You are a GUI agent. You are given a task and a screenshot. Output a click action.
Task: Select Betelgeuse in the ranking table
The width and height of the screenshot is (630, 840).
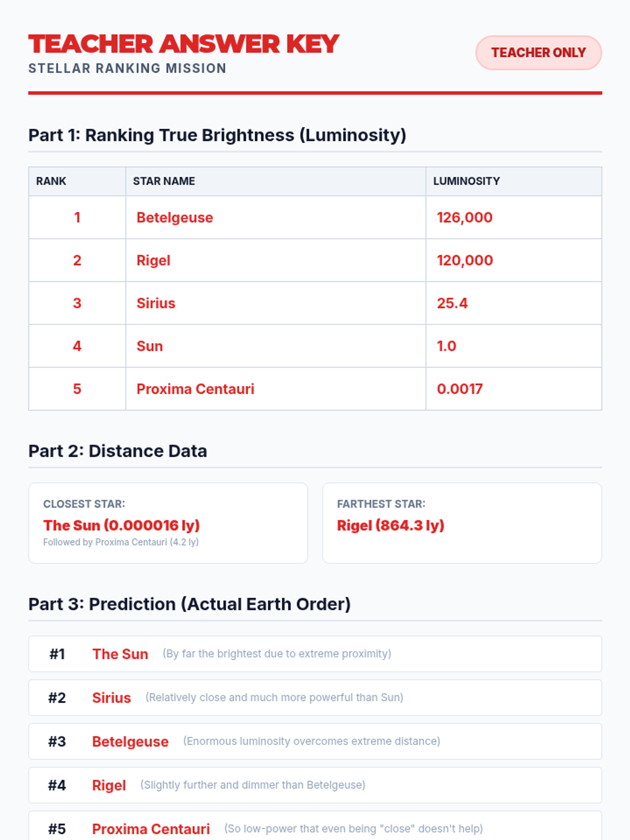click(175, 217)
